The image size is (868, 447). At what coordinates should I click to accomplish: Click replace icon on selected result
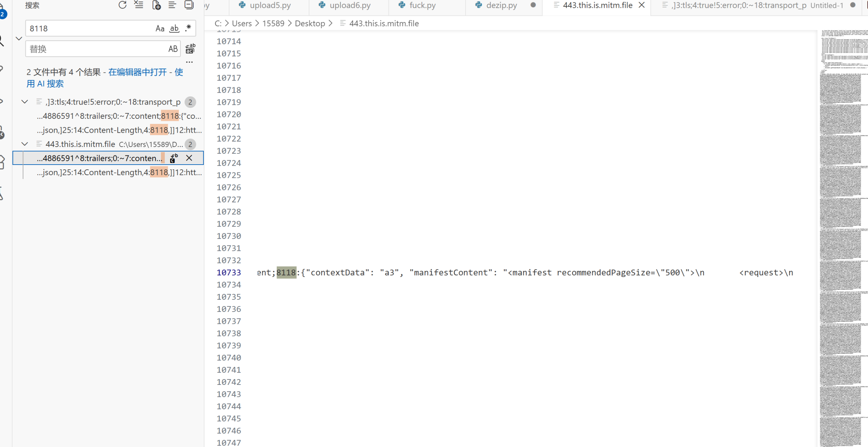tap(174, 158)
